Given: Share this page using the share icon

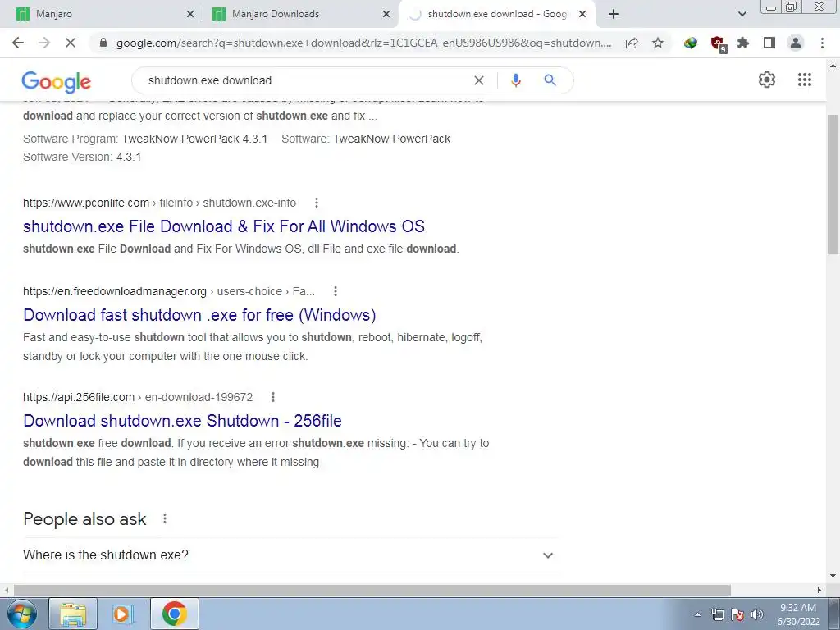Looking at the screenshot, I should tap(632, 43).
